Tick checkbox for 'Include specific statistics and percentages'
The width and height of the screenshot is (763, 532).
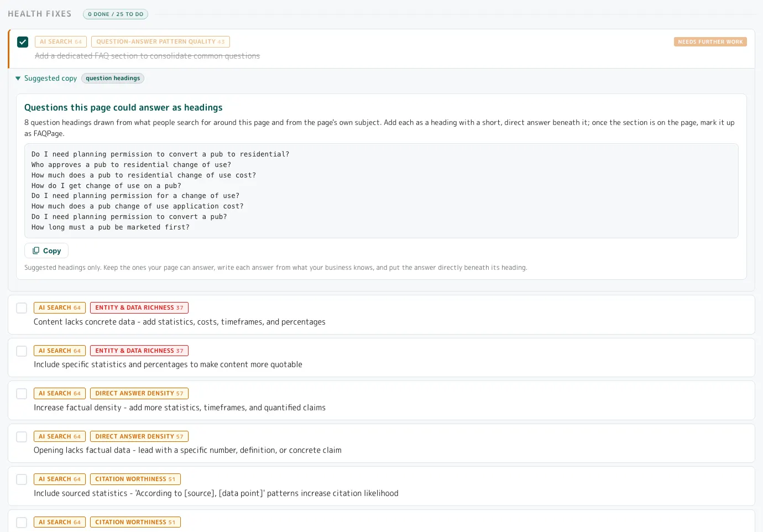[22, 351]
